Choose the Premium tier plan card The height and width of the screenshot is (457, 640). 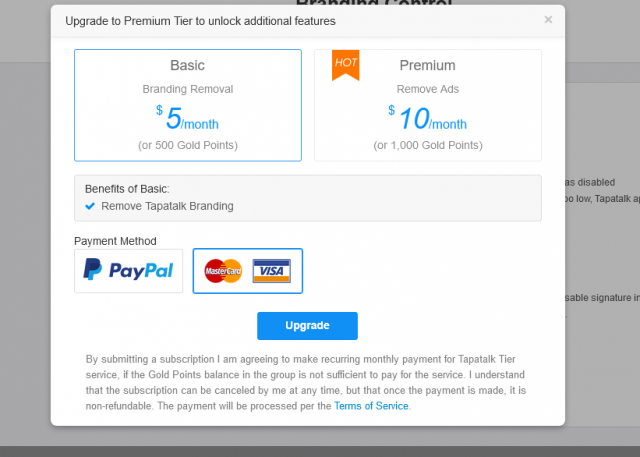(427, 105)
